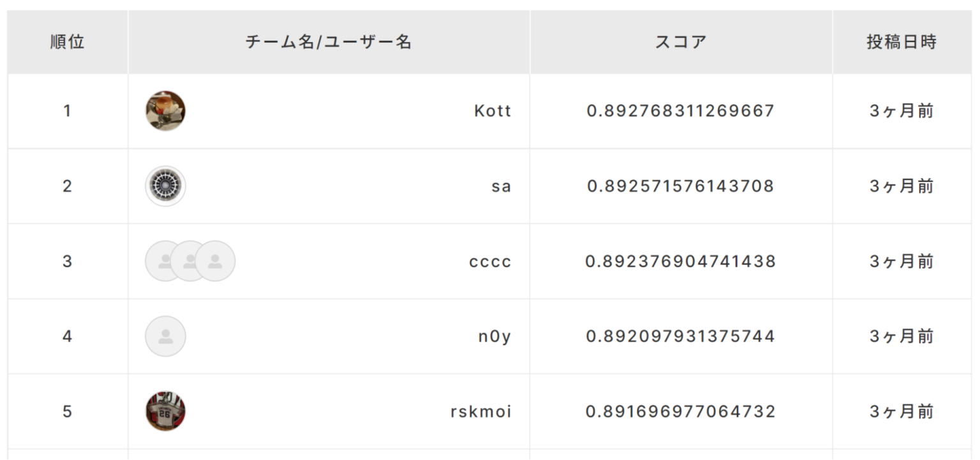This screenshot has width=980, height=460.
Task: Click the 投稿日時 column header
Action: (x=902, y=42)
